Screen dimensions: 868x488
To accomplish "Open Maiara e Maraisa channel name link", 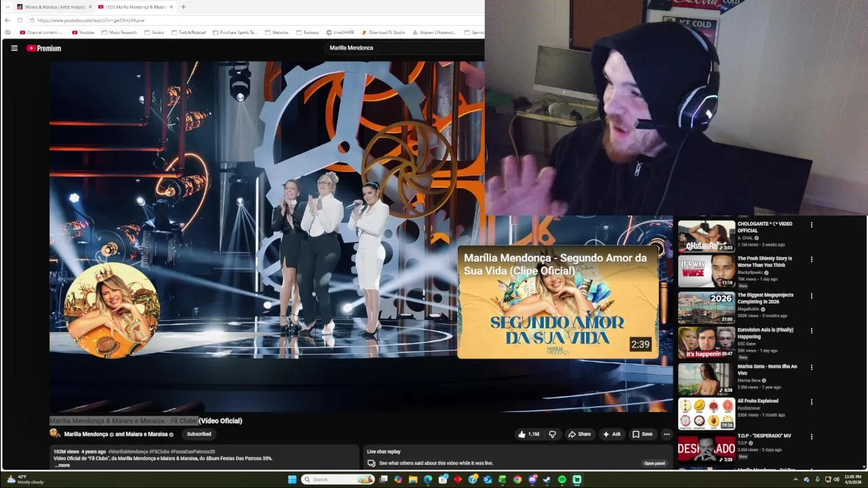I will tap(146, 434).
